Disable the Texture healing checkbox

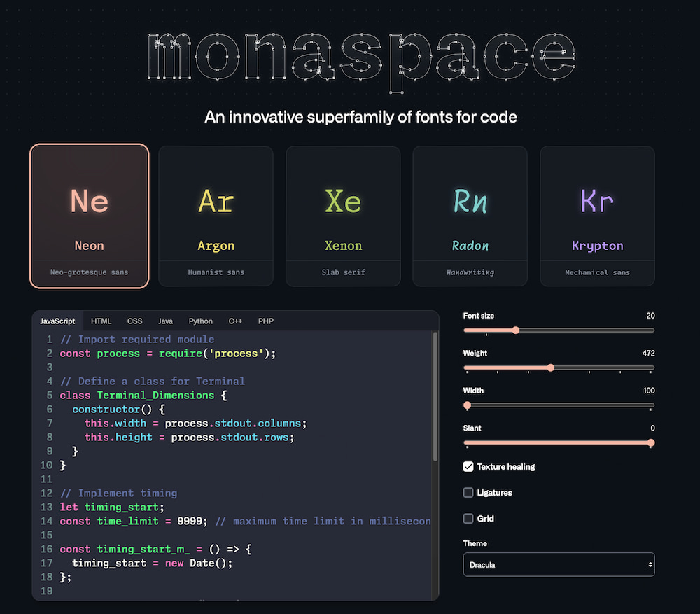468,467
